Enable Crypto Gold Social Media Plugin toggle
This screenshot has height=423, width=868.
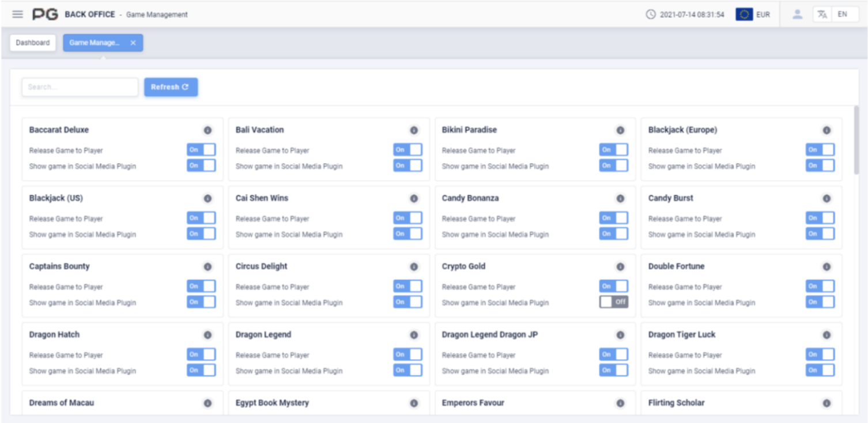[613, 302]
